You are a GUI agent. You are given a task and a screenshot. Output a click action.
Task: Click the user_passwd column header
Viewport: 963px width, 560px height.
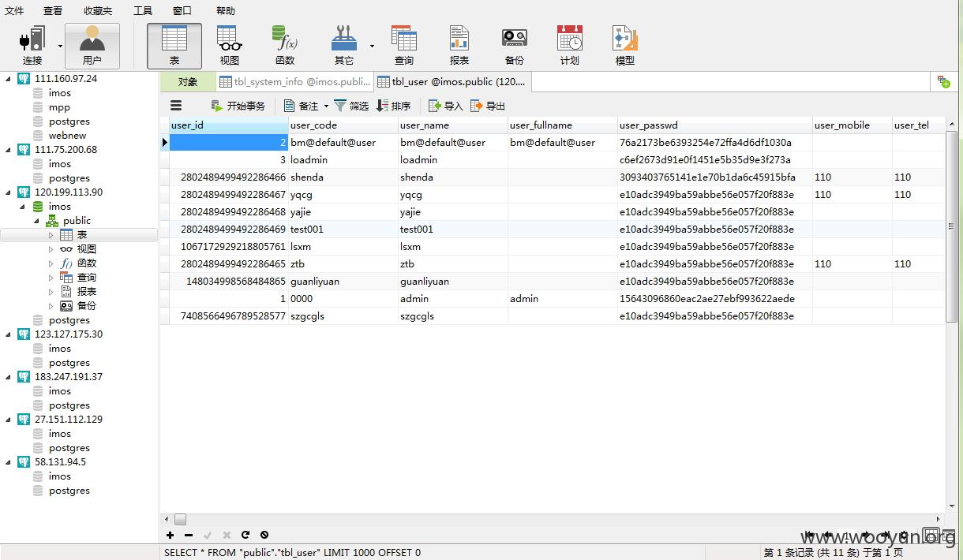[715, 125]
